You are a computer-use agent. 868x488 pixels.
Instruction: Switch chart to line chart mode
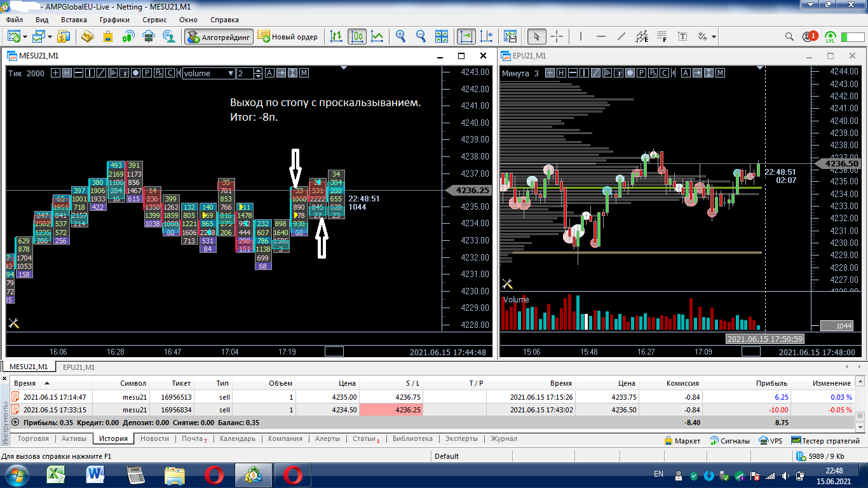[377, 36]
